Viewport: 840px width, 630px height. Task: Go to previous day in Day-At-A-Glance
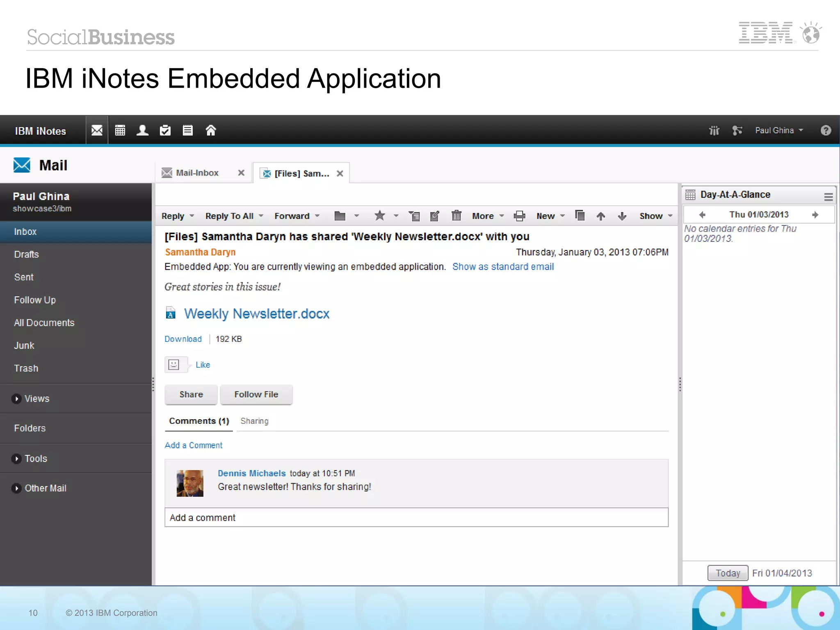[702, 215]
